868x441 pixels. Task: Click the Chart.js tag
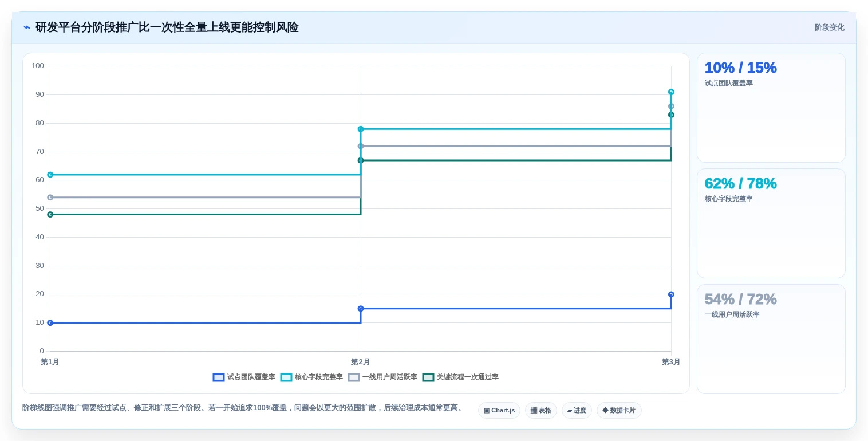tap(499, 411)
